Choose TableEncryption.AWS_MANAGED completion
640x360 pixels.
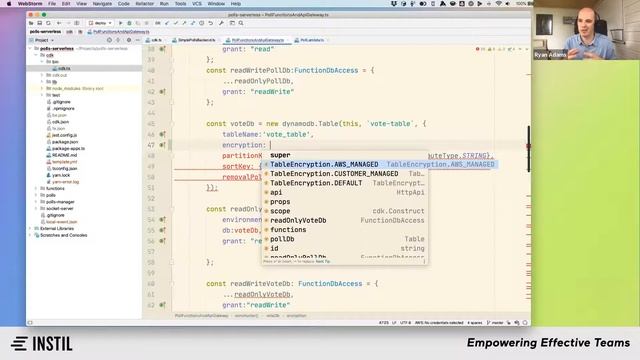click(380, 164)
